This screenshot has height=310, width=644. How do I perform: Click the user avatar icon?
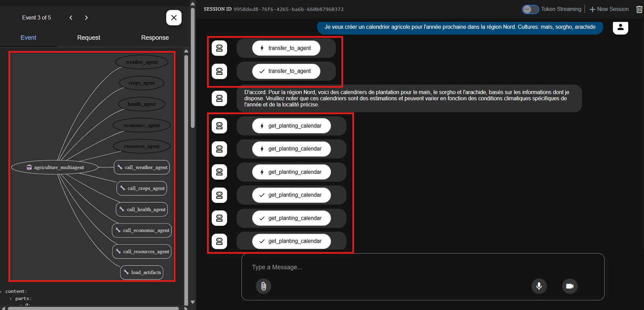coord(620,27)
